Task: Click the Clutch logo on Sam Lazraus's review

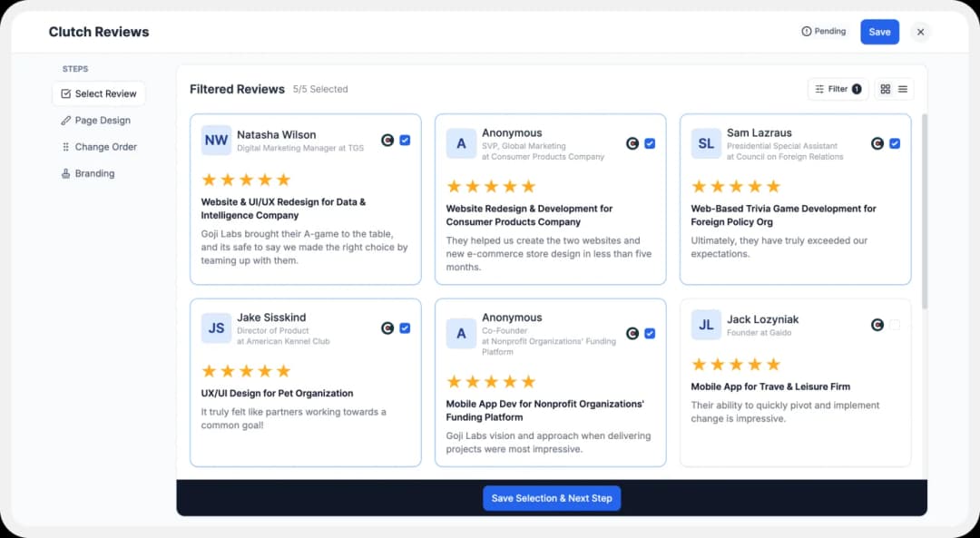Action: (877, 143)
